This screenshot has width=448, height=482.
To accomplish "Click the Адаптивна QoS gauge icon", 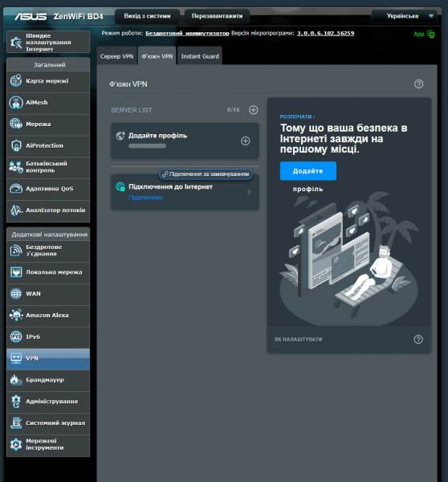I will (16, 189).
